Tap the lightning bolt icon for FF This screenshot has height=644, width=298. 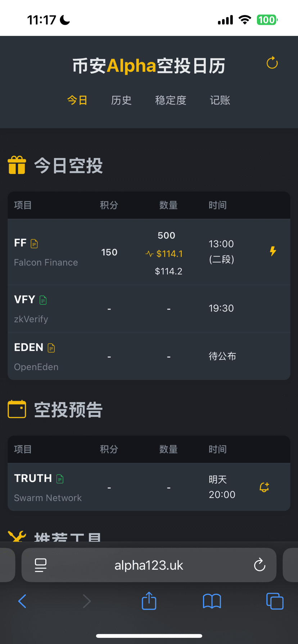(x=273, y=251)
